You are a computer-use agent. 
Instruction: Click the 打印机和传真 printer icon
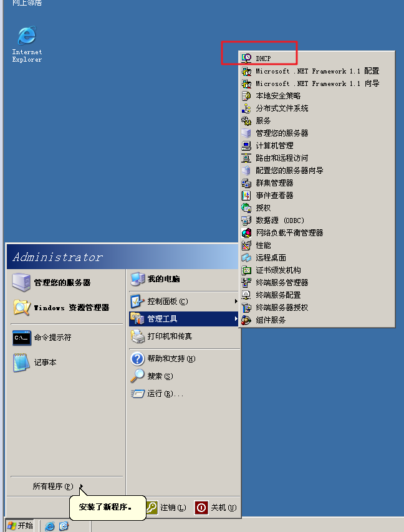point(138,336)
